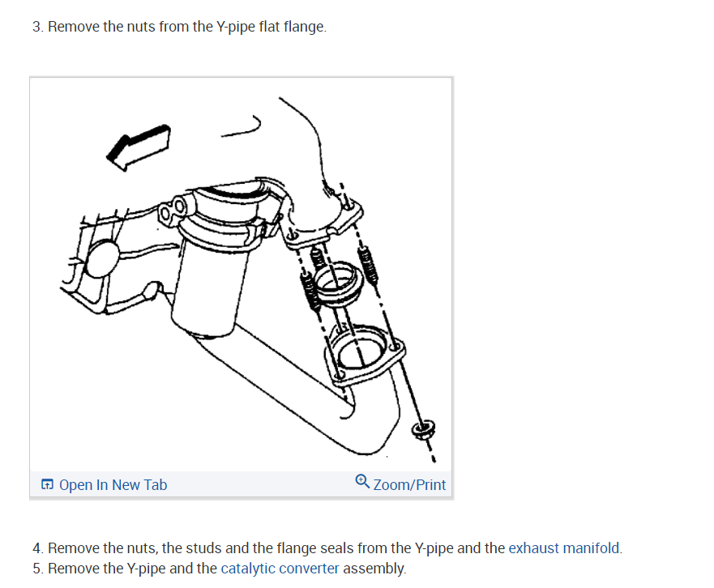Click the Y-pipe exploded diagram image
714x588 pixels.
pyautogui.click(x=241, y=275)
